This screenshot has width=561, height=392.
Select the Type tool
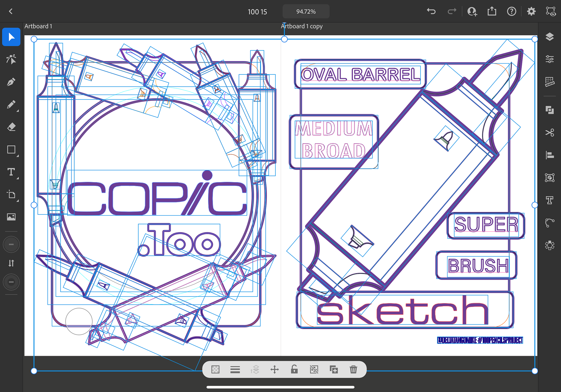(11, 172)
